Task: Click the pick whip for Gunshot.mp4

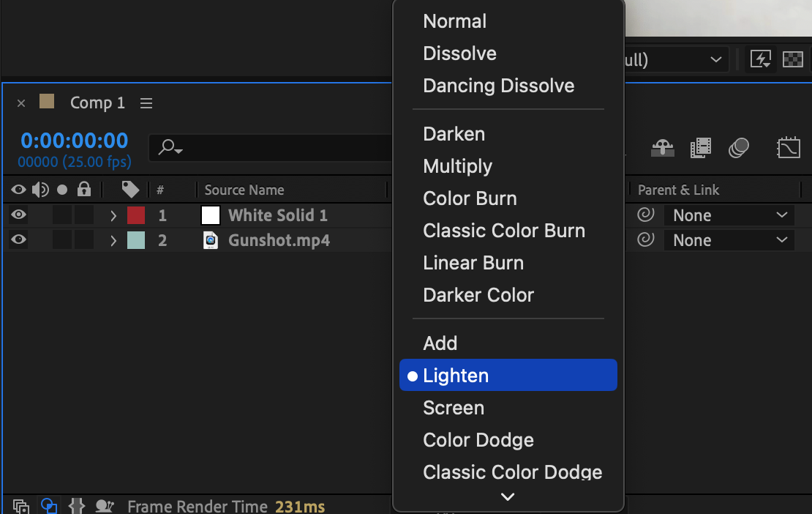Action: (x=646, y=239)
